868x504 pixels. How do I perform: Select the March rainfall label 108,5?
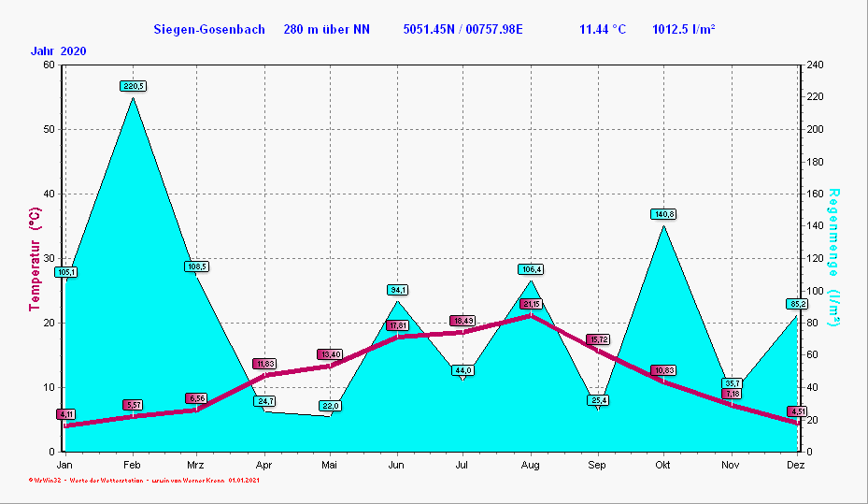[x=197, y=266]
